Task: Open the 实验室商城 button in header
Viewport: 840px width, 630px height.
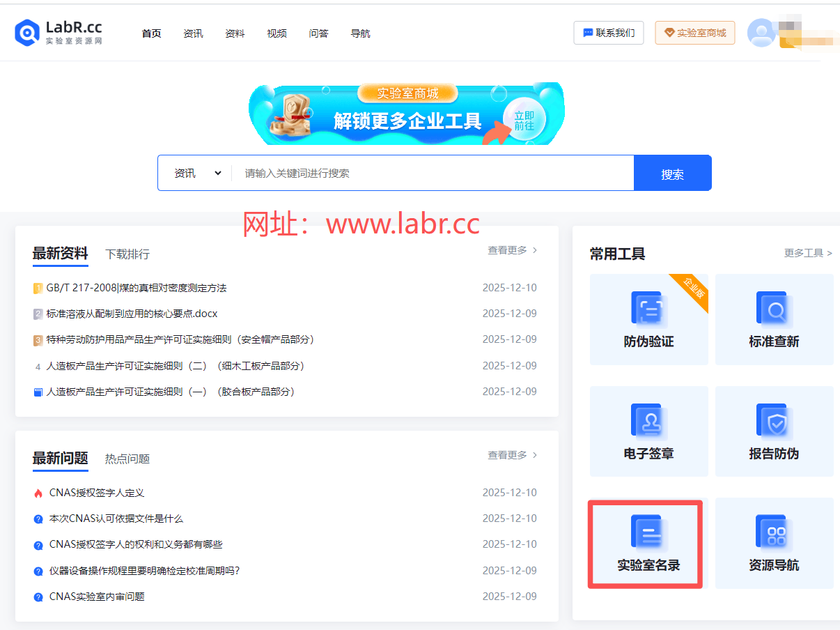Action: pos(694,33)
